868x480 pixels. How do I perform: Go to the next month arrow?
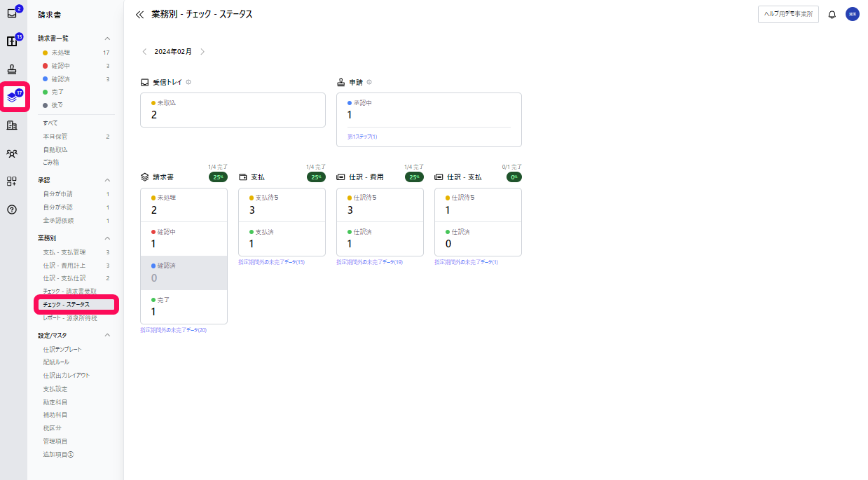(202, 51)
